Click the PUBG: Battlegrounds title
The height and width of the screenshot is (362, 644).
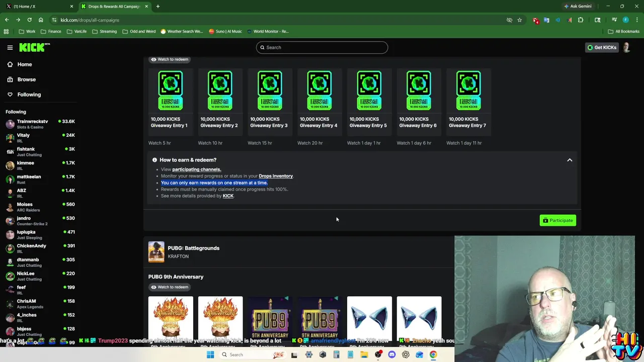[193, 248]
